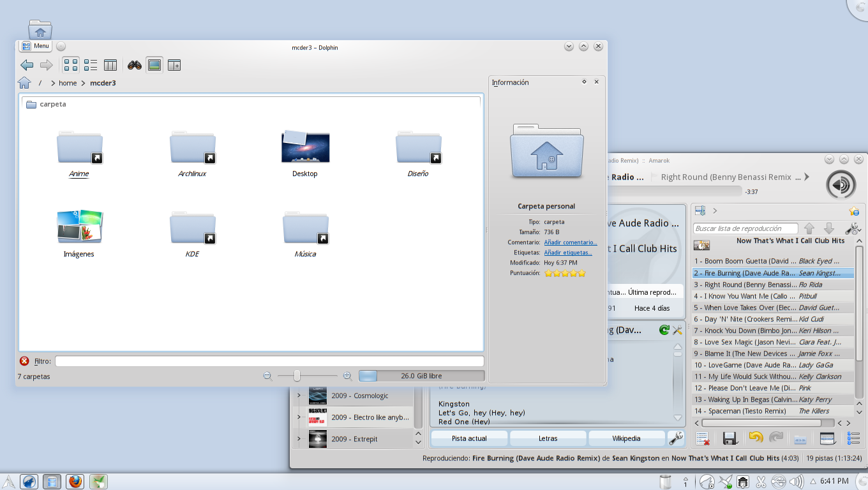
Task: Open playlist layout dropdown in Amarok
Action: pos(829,438)
